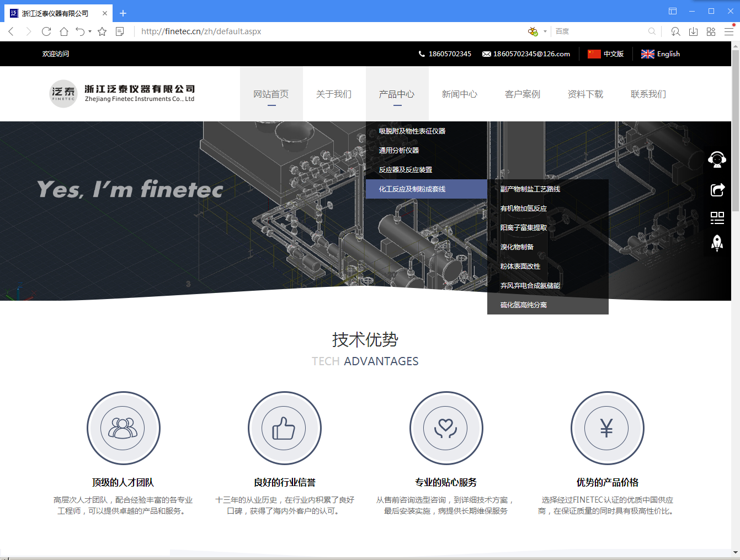Click the browser home icon
The image size is (740, 560).
tap(64, 31)
